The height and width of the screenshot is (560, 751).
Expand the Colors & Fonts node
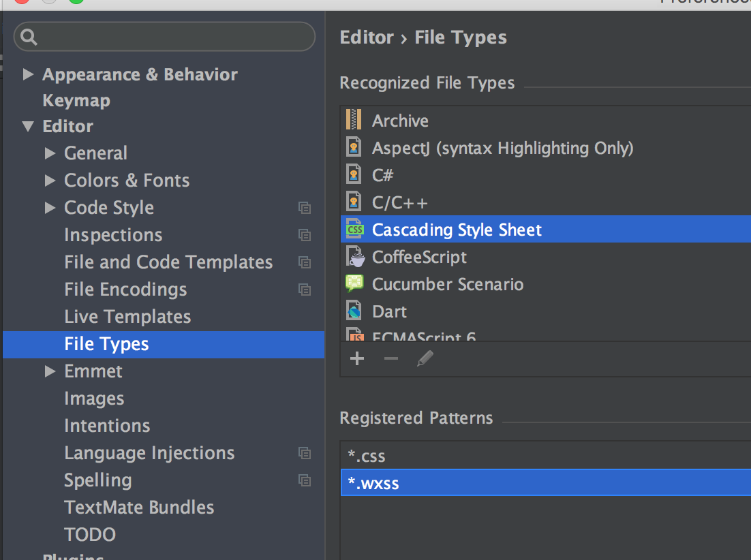pos(50,181)
